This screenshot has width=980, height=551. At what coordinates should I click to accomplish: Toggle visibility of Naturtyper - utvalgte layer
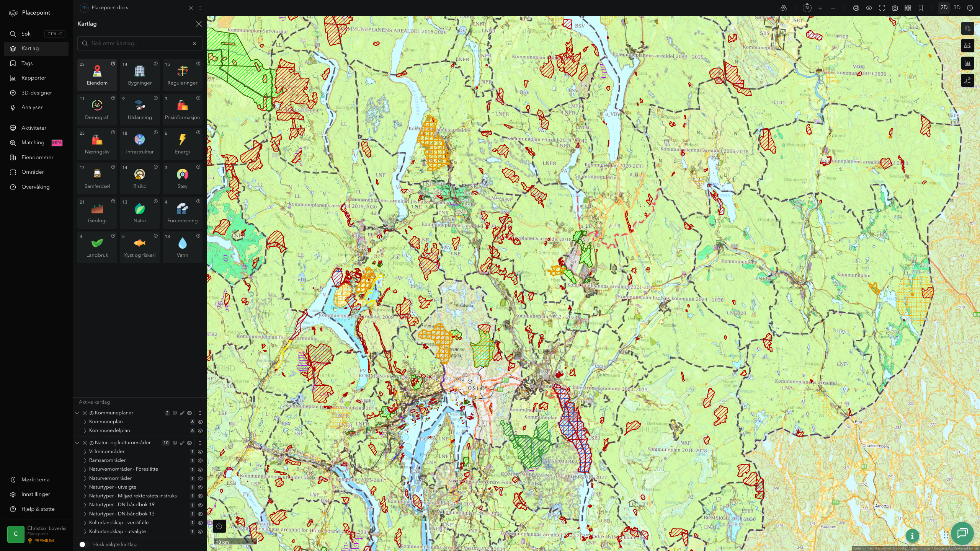[200, 487]
